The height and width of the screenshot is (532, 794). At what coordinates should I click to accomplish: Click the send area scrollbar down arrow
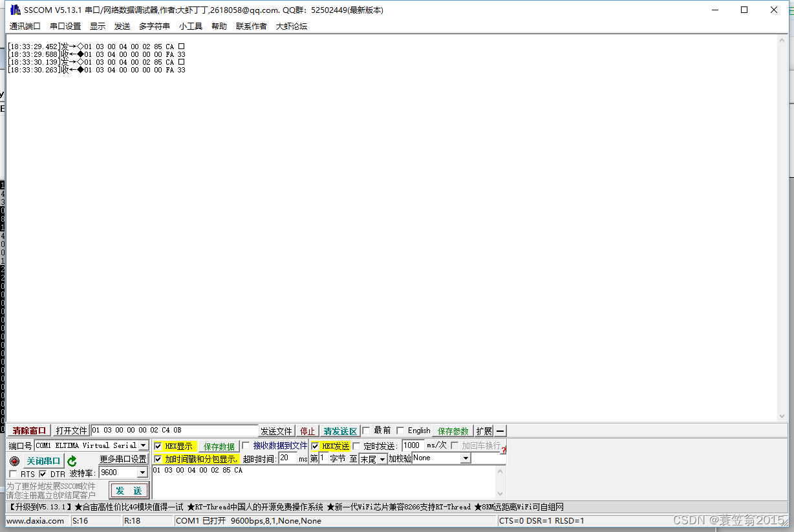coord(500,493)
